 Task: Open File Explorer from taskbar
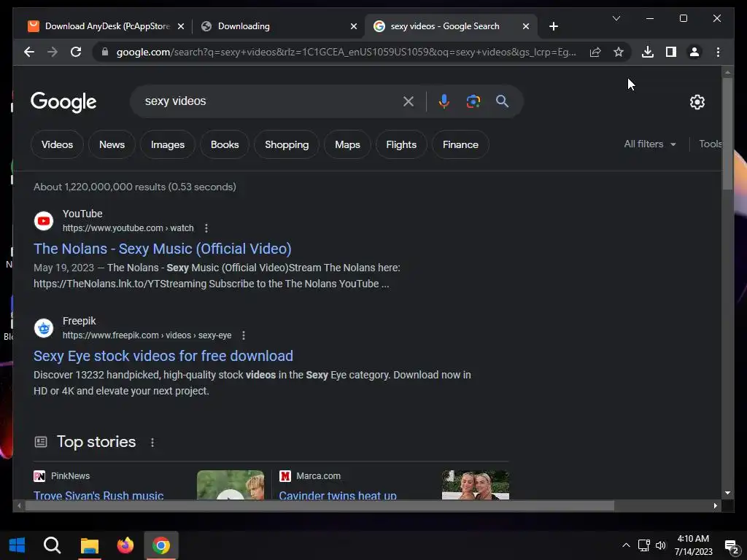89,545
